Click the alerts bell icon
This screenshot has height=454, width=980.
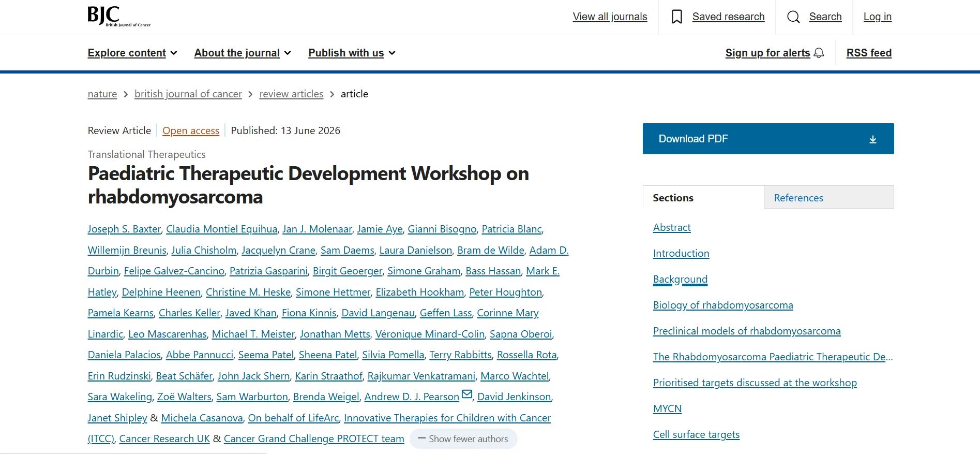click(819, 53)
